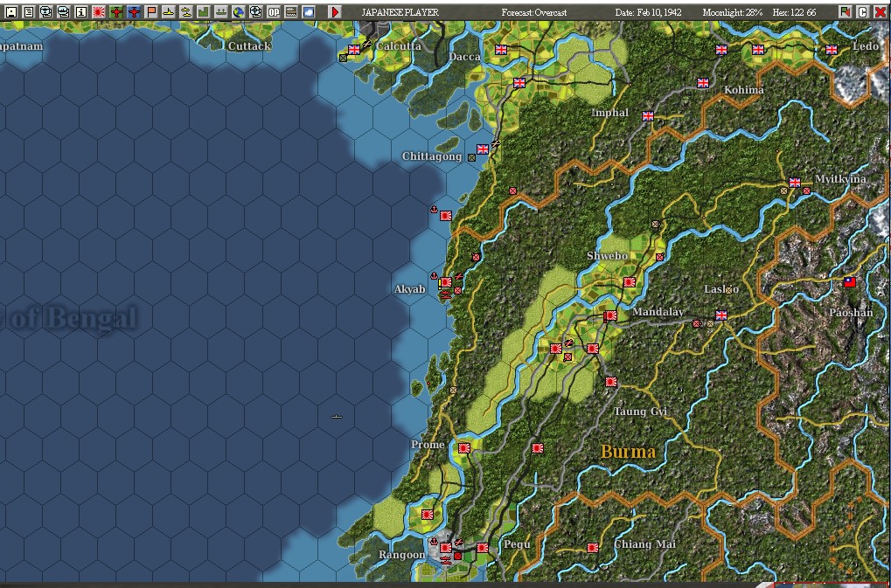Screen dimensions: 891x588
Task: Select the Japanese unit at Akyab
Action: [446, 282]
